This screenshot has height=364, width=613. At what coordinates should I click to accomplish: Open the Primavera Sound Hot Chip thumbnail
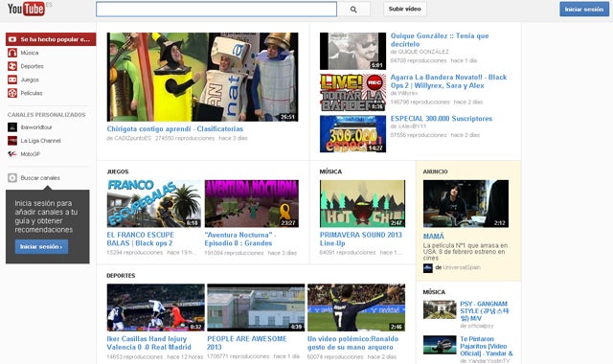362,204
